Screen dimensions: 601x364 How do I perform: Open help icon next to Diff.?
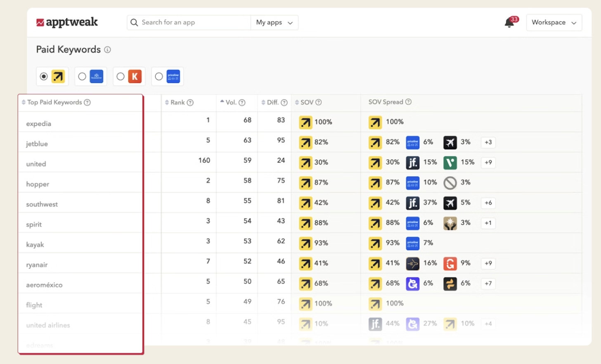(x=284, y=102)
